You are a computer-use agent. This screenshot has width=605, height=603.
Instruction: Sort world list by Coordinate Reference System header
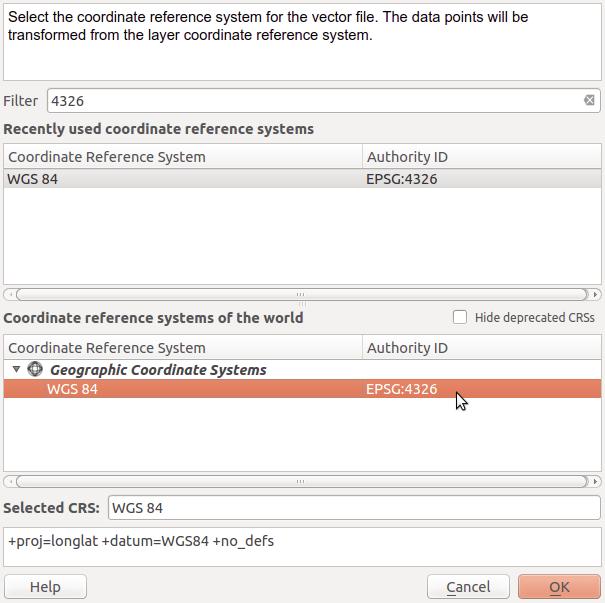tap(183, 348)
